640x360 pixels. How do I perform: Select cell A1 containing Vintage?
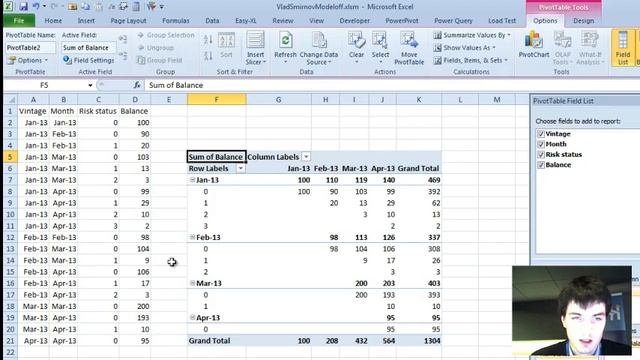click(33, 111)
